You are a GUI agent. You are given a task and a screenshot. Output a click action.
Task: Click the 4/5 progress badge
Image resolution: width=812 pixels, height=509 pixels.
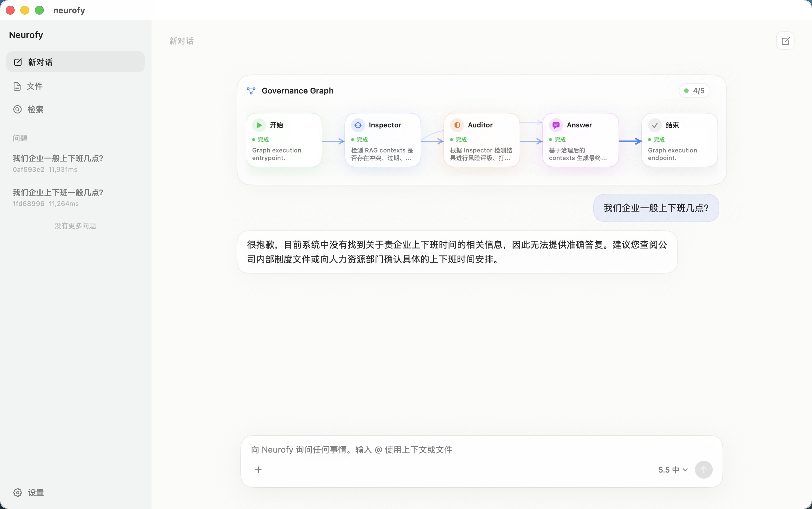pos(694,91)
